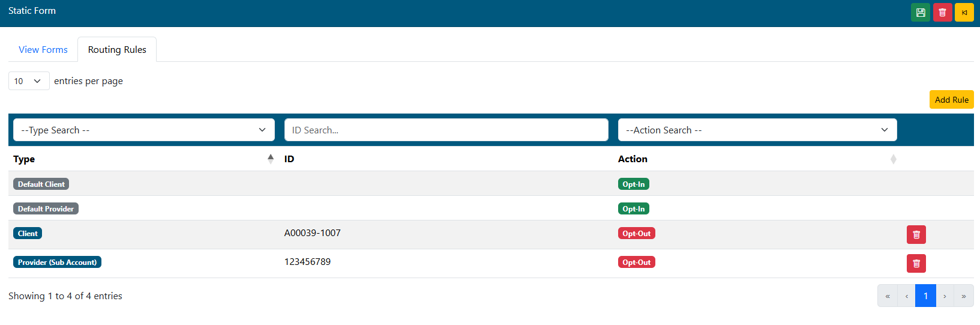Select the Routing Rules tab

pyautogui.click(x=117, y=50)
